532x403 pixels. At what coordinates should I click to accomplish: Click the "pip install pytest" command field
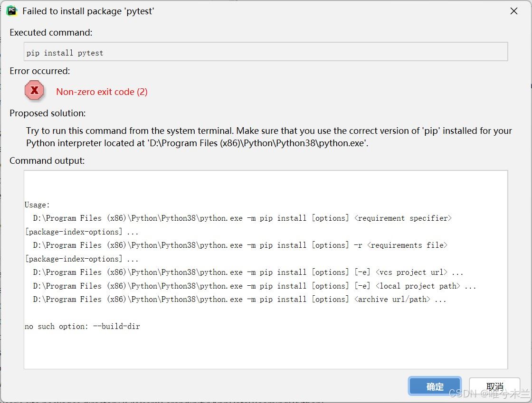[266, 52]
